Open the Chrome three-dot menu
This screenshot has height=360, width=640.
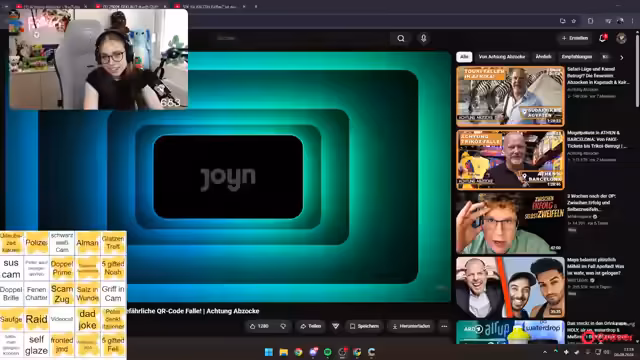pyautogui.click(x=633, y=21)
